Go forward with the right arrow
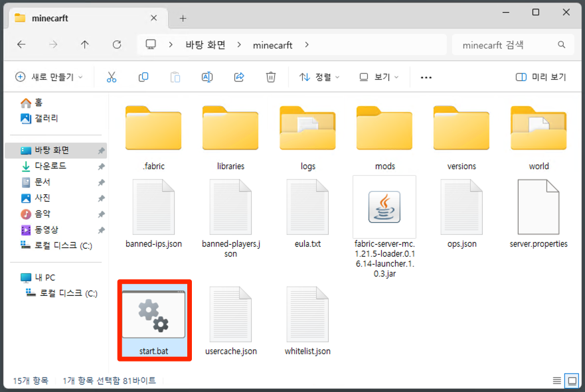The height and width of the screenshot is (392, 585). click(53, 44)
